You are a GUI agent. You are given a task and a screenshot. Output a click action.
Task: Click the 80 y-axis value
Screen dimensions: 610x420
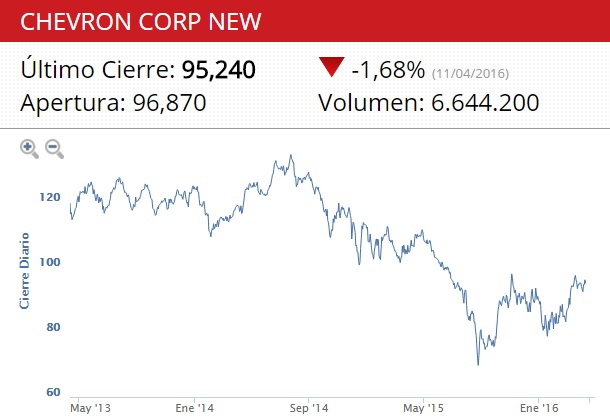click(53, 327)
